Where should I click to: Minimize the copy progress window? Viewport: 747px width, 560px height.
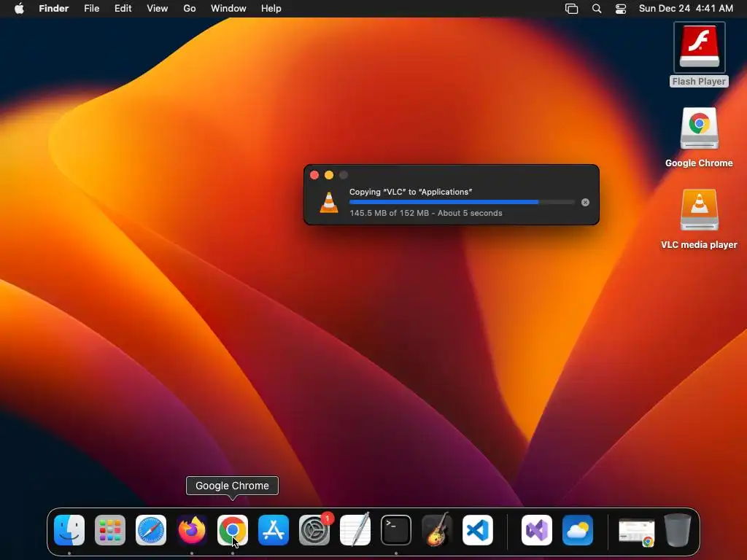click(x=329, y=175)
